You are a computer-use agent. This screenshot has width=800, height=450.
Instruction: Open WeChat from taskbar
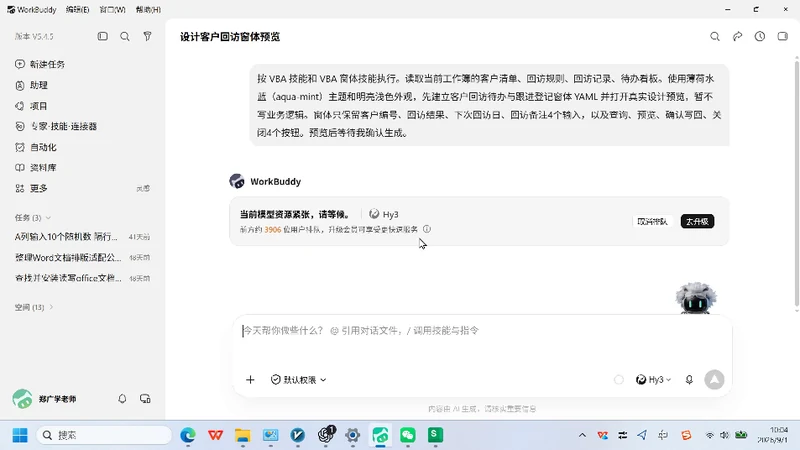[408, 435]
